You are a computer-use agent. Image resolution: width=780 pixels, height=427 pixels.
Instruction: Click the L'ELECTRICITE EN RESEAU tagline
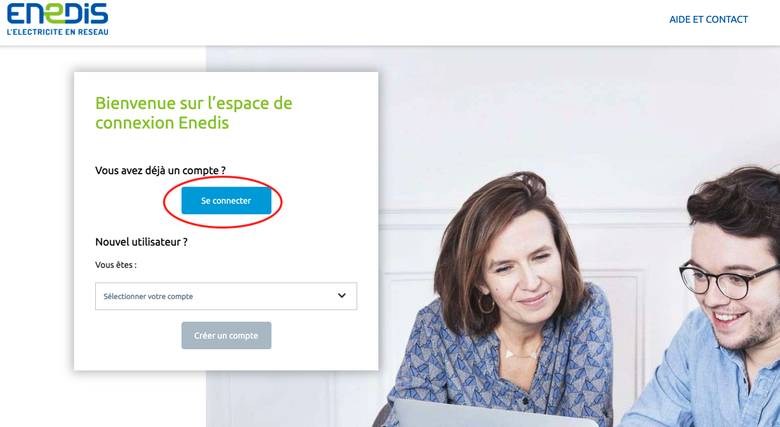(57, 32)
